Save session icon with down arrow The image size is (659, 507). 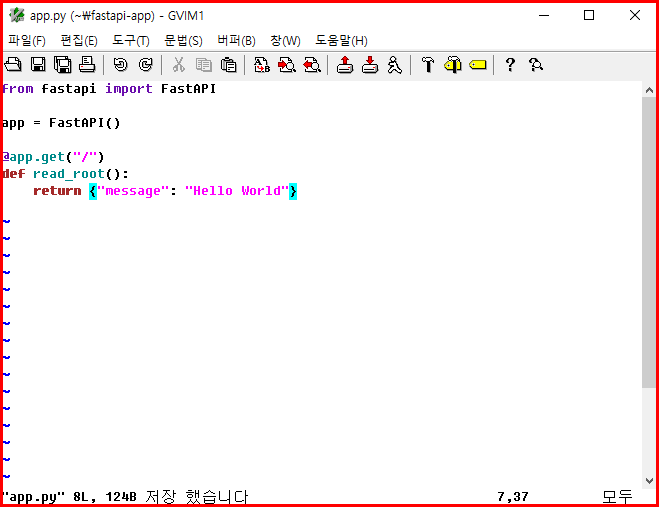coord(370,65)
